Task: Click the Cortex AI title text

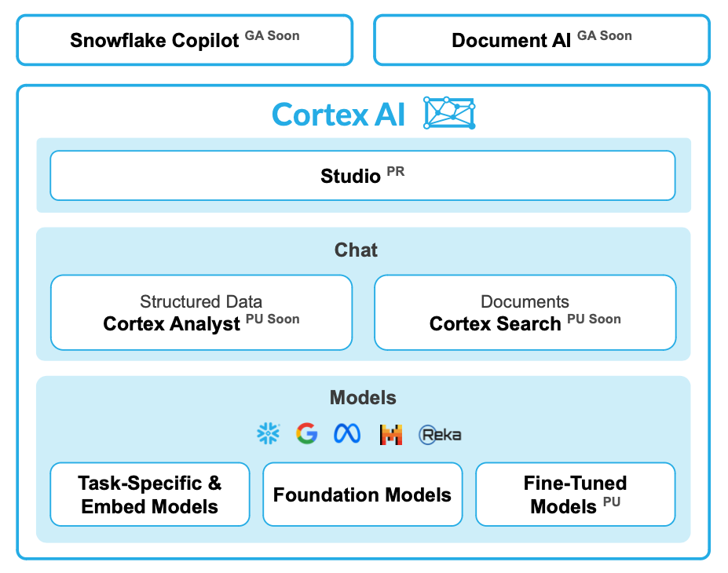Action: (x=338, y=115)
